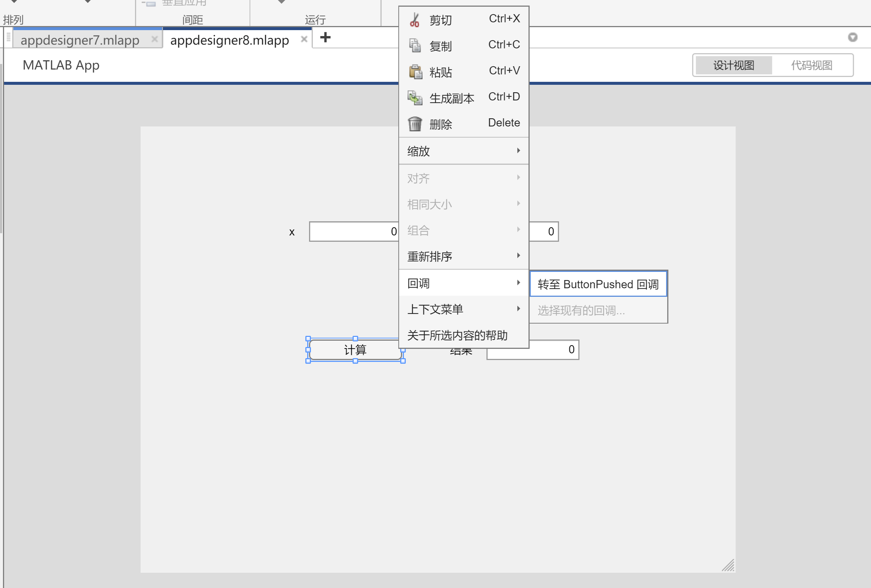
Task: Click the Duplicate (生成副本) icon
Action: pos(415,98)
